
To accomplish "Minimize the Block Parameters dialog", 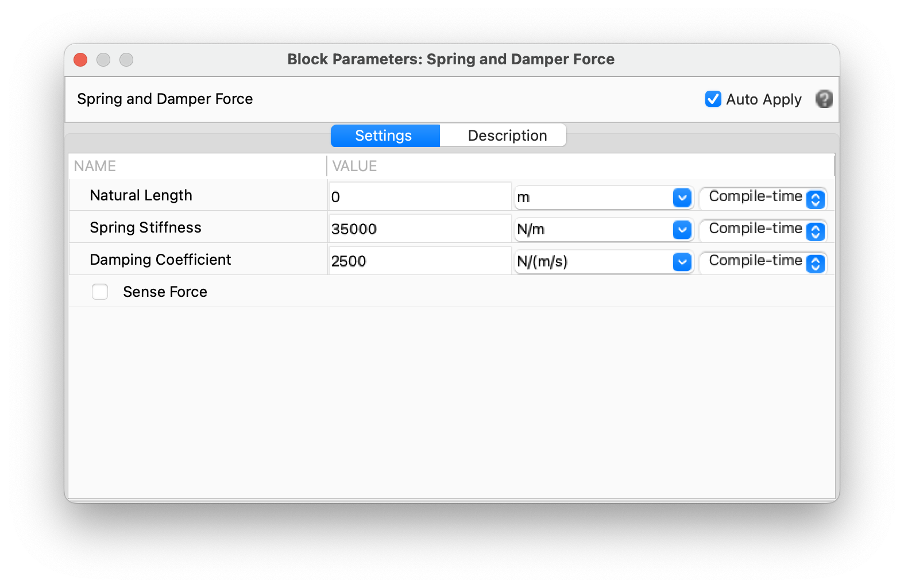I will (103, 60).
